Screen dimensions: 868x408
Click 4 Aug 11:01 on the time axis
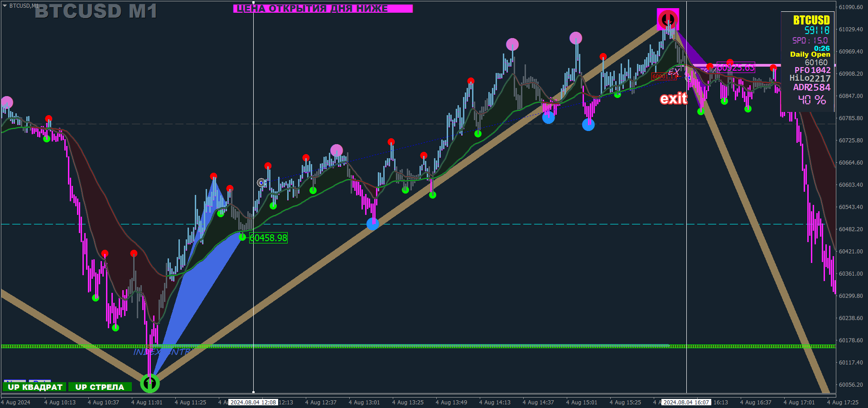pos(147,403)
